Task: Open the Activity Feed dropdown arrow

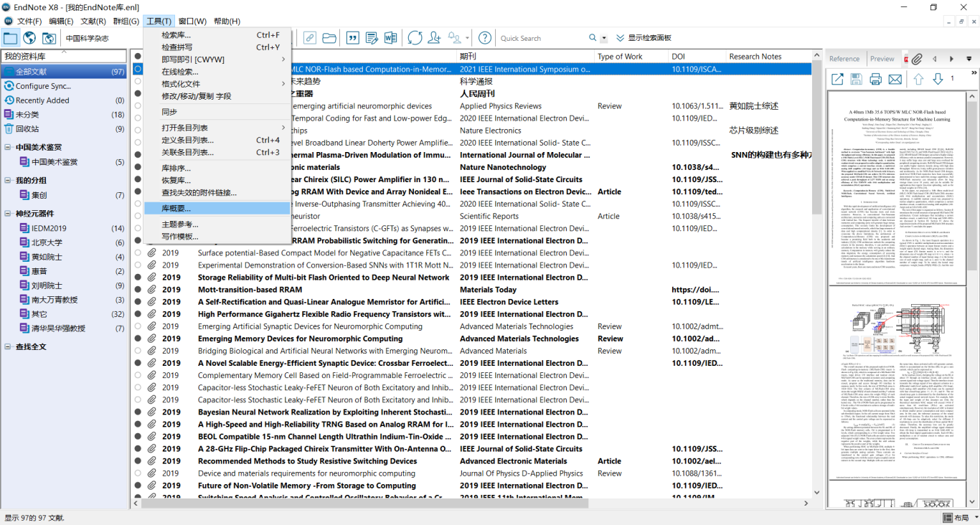Action: tap(467, 38)
